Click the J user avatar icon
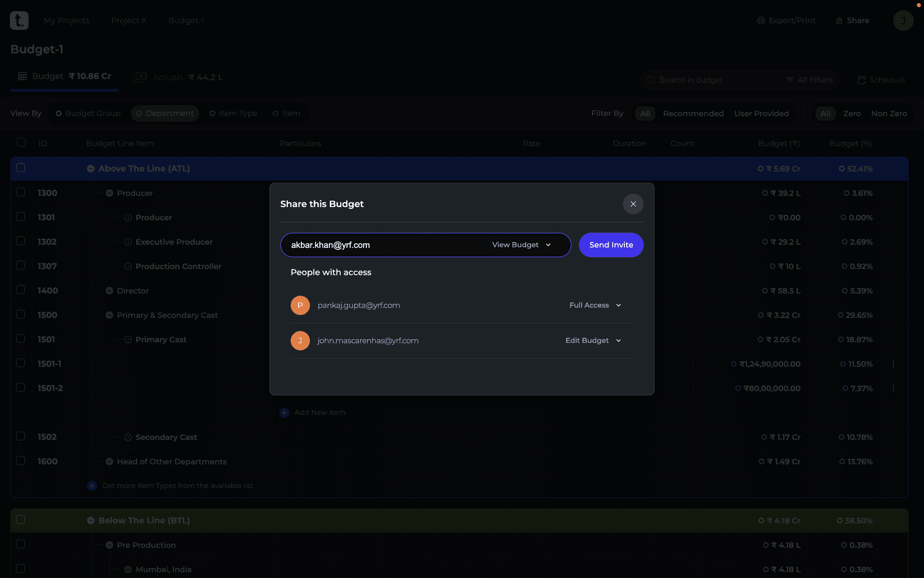924x578 pixels. (x=903, y=21)
